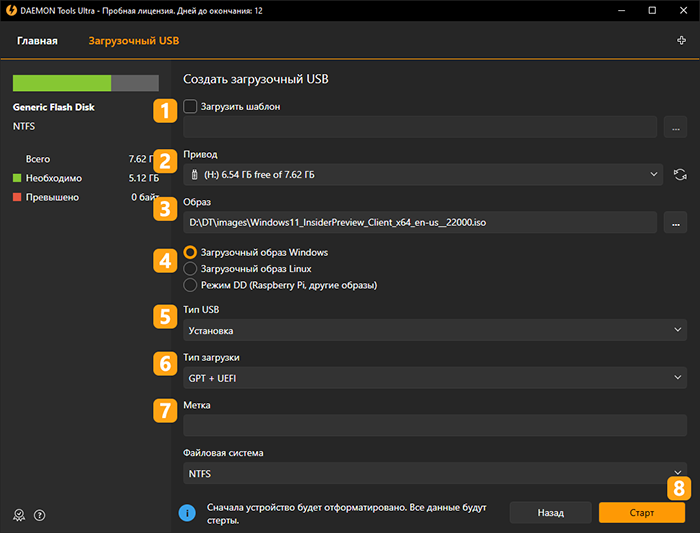
Task: Click the USB drive icon in Привод field
Action: (194, 175)
